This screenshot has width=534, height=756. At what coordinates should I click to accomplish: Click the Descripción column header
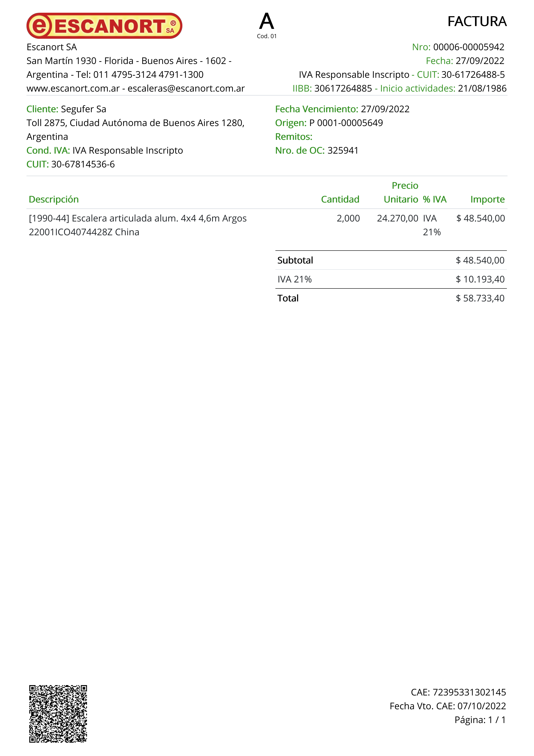coord(54,199)
